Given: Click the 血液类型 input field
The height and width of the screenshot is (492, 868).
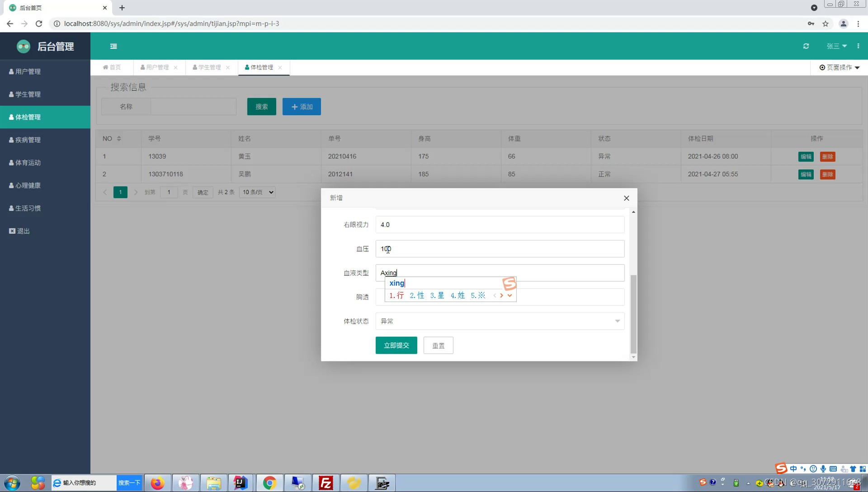Looking at the screenshot, I should (500, 273).
